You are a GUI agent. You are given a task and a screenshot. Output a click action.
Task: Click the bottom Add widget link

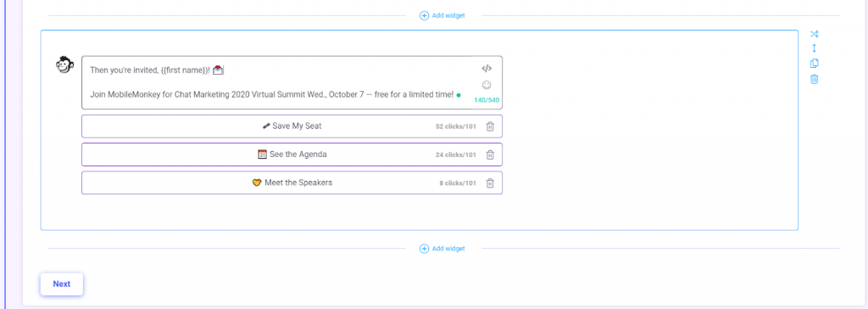[448, 249]
